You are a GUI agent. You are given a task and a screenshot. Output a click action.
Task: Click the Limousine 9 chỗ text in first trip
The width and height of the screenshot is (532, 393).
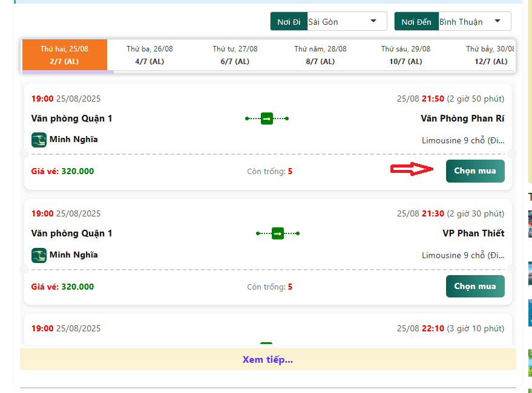[462, 140]
